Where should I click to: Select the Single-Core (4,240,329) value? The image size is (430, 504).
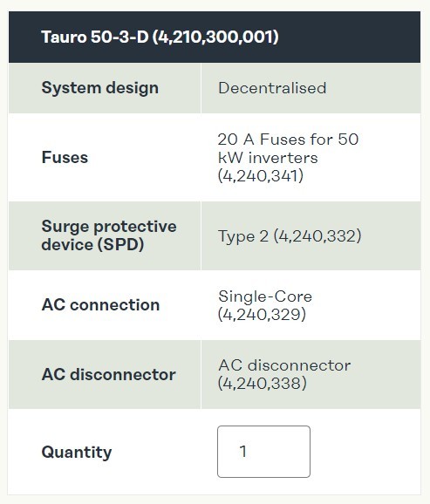pos(265,305)
